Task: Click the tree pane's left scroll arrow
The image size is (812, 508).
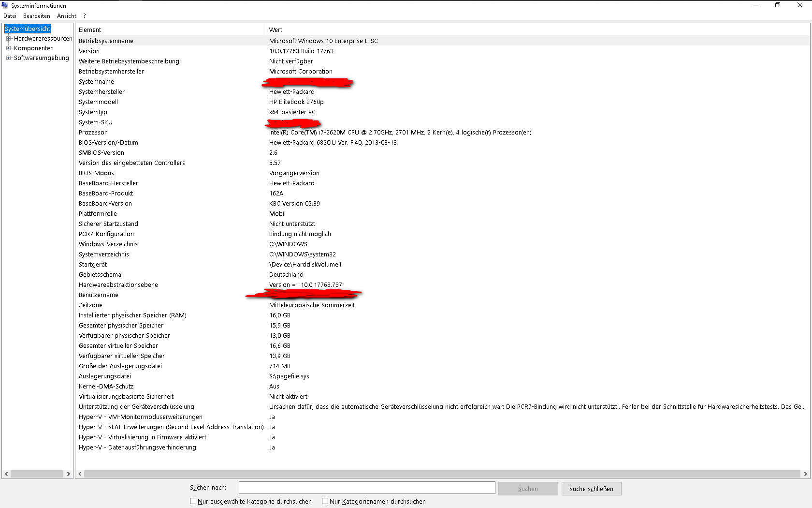Action: click(6, 474)
